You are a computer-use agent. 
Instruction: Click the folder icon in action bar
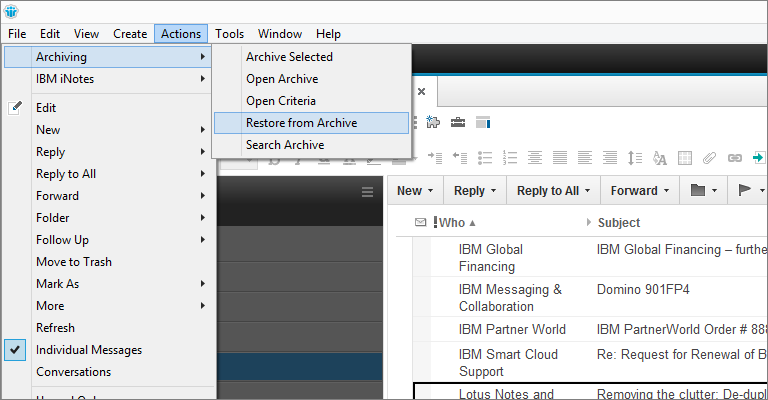697,190
